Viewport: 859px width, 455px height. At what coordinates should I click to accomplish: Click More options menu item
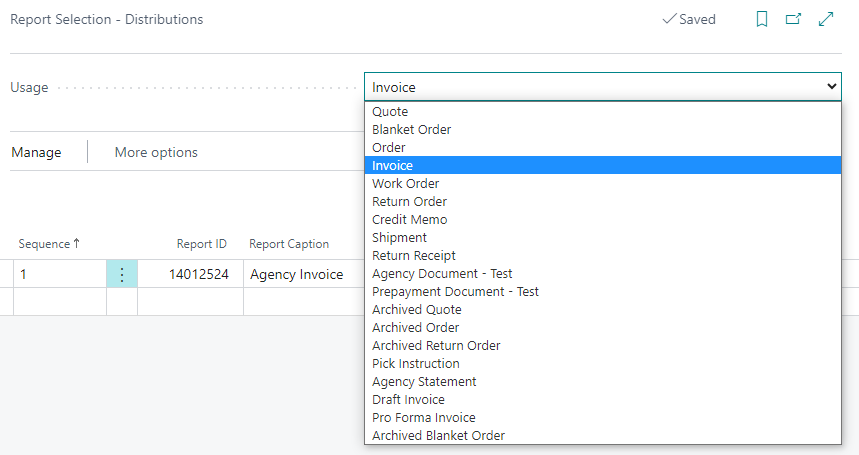click(156, 152)
